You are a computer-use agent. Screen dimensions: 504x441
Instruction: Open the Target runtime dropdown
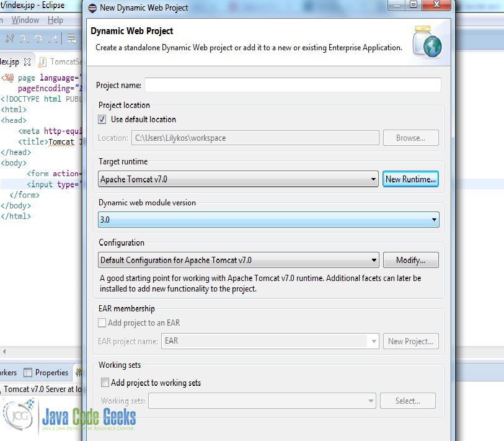(x=238, y=179)
